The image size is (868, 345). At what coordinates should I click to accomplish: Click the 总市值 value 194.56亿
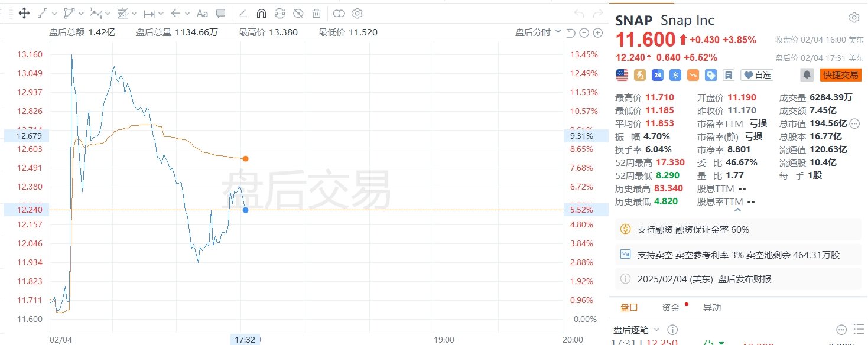tap(828, 123)
